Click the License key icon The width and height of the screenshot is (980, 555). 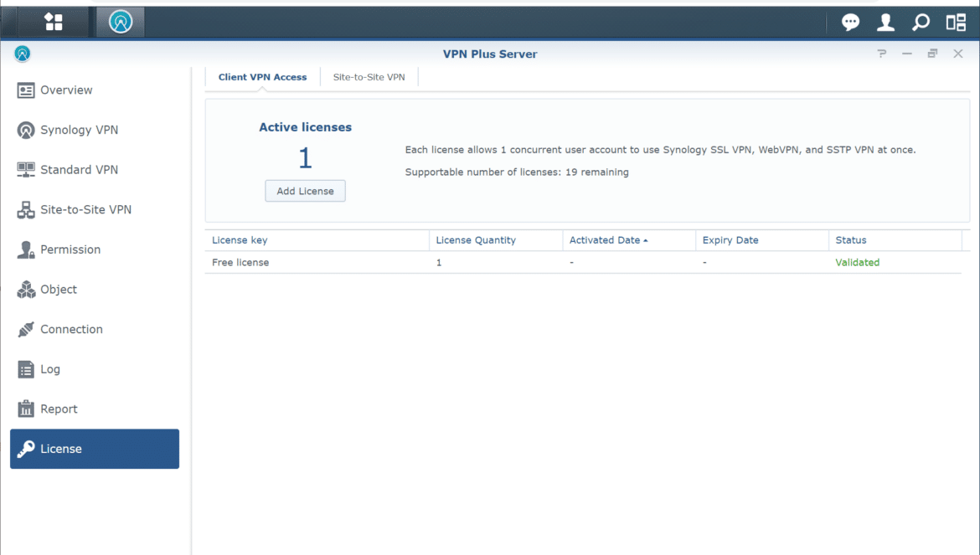26,449
